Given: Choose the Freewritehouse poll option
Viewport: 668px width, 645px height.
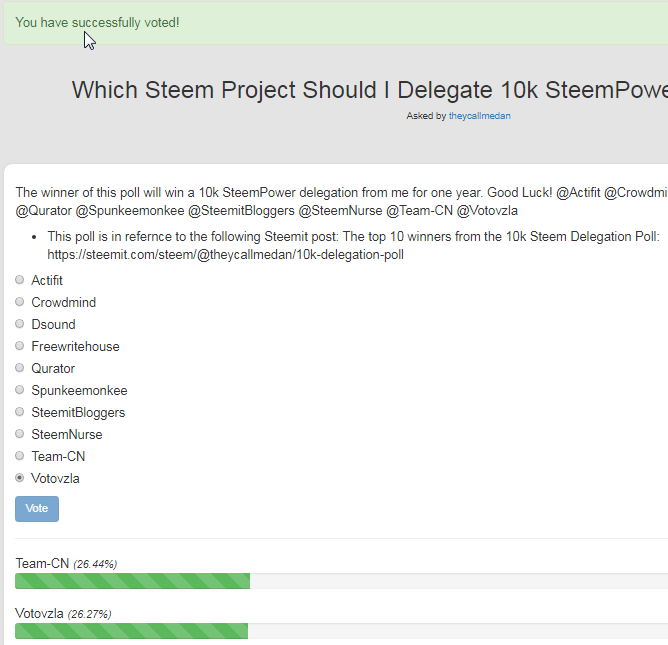Looking at the screenshot, I should [20, 346].
